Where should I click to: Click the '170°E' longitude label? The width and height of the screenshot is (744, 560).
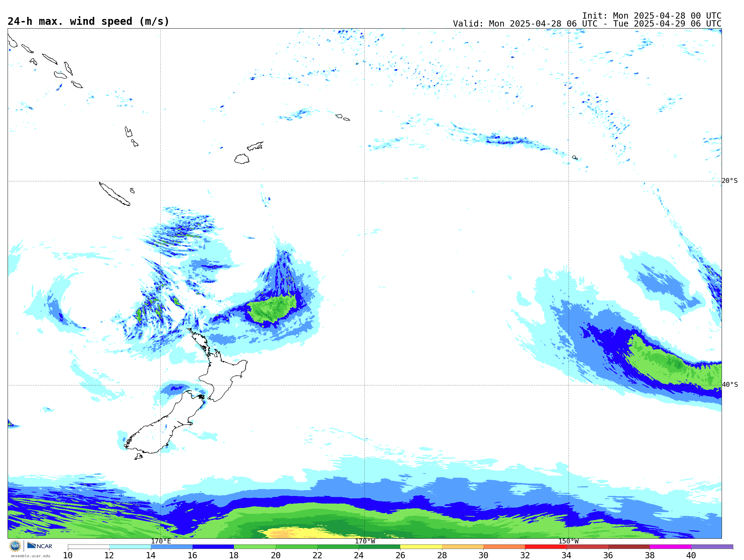161,541
